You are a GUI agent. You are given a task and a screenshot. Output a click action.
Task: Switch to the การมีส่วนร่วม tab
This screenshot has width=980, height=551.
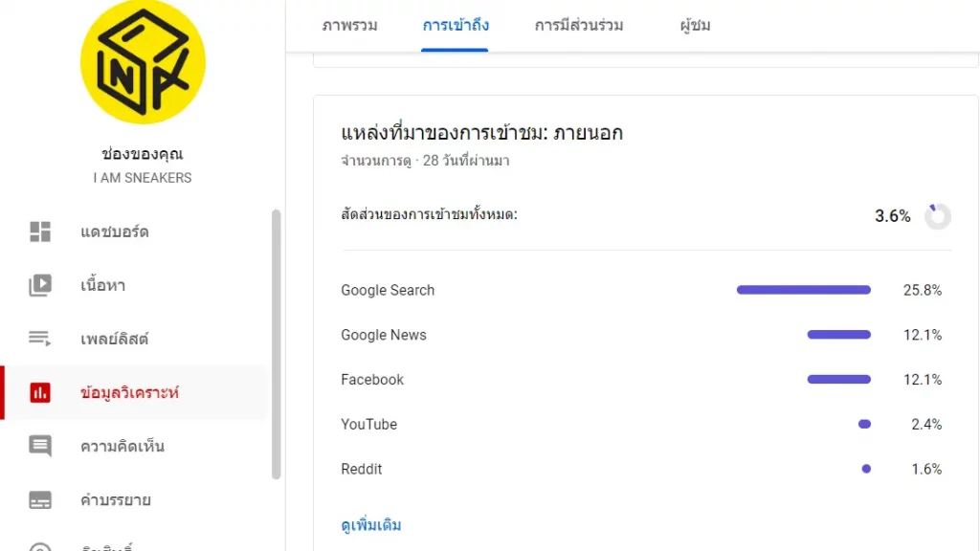click(579, 26)
